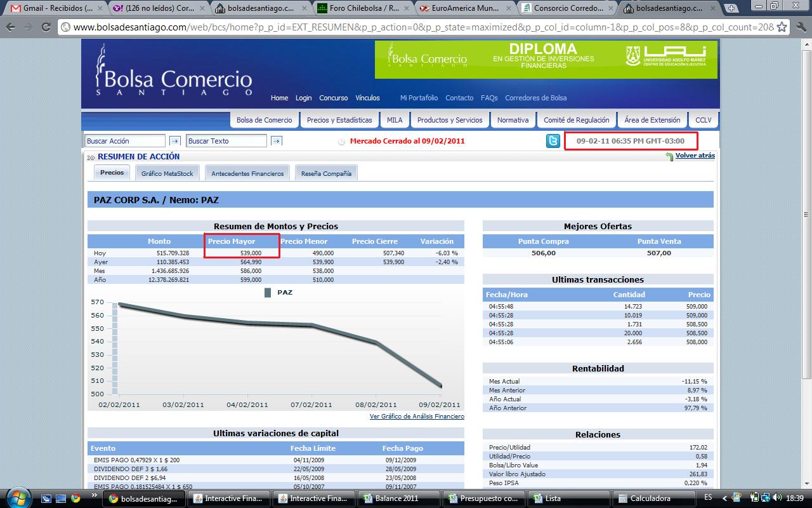Click the Mes Actual rentabilidad -11,15 %
Image resolution: width=812 pixels, height=508 pixels.
pyautogui.click(x=695, y=382)
